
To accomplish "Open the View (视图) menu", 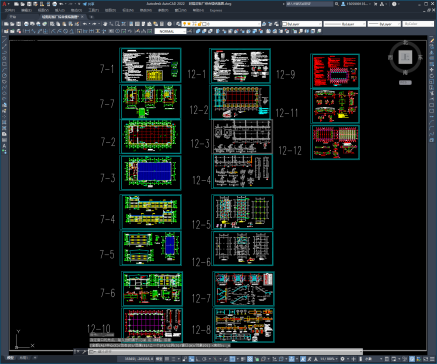I will [43, 10].
